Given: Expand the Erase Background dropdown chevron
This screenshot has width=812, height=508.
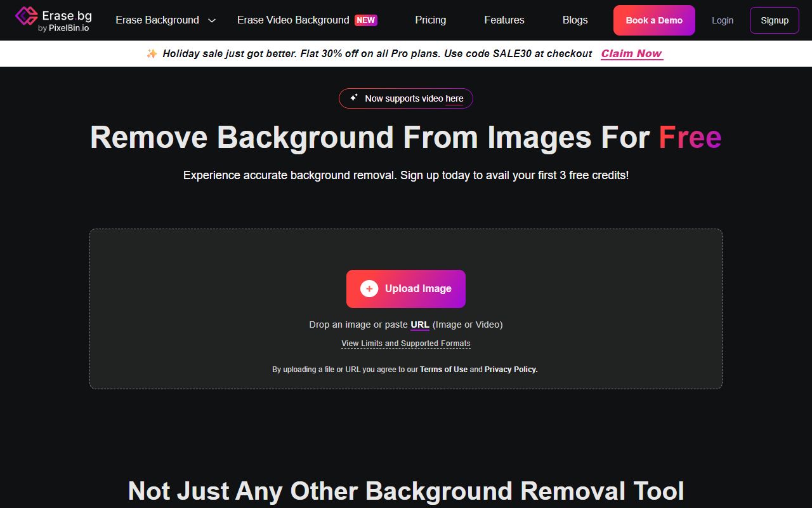Looking at the screenshot, I should [212, 21].
